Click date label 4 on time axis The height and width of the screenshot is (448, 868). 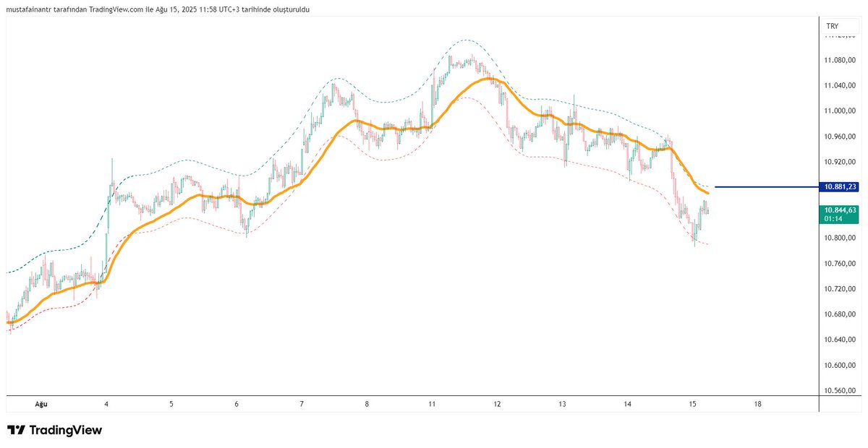coord(106,405)
